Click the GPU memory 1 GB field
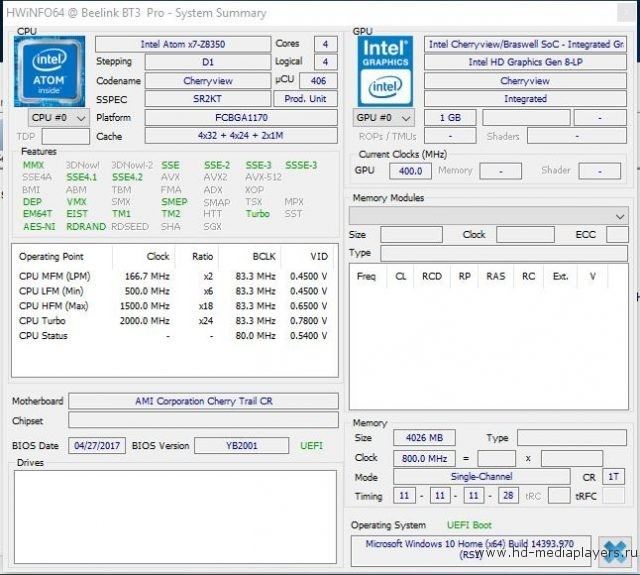640x575 pixels. (450, 118)
